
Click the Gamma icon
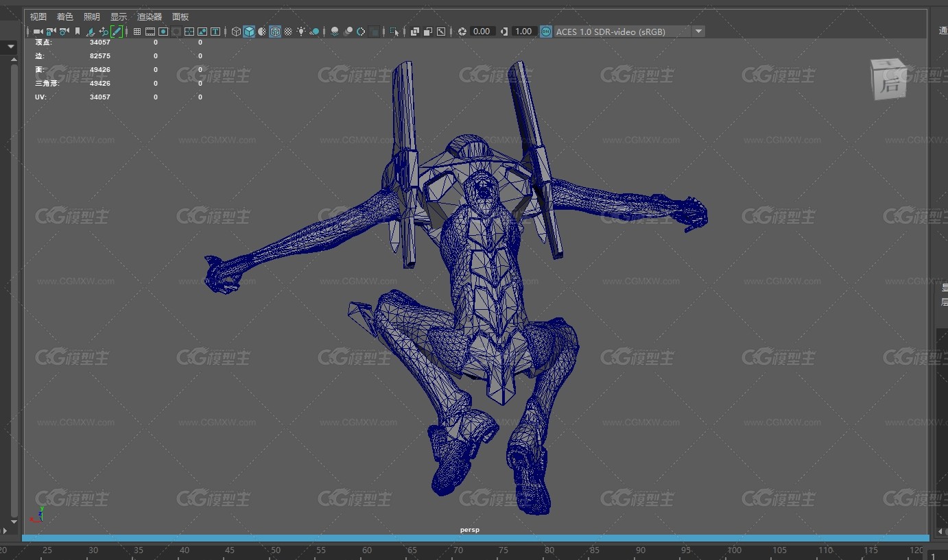(504, 32)
